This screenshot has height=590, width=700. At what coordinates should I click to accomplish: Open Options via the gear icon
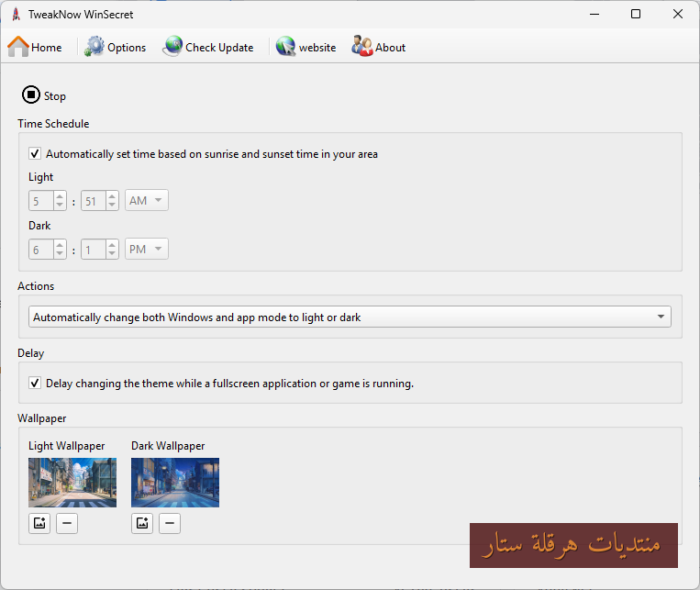click(x=94, y=47)
